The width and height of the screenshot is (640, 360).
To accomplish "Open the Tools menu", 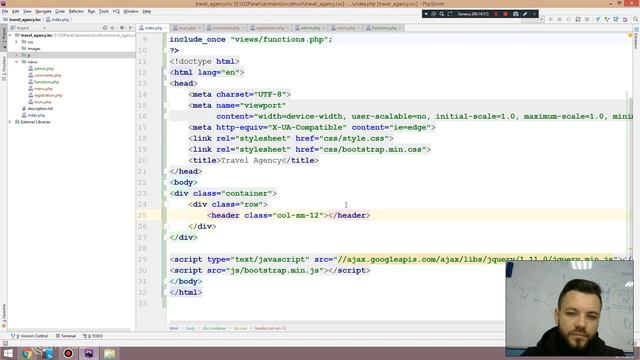I will (x=104, y=11).
